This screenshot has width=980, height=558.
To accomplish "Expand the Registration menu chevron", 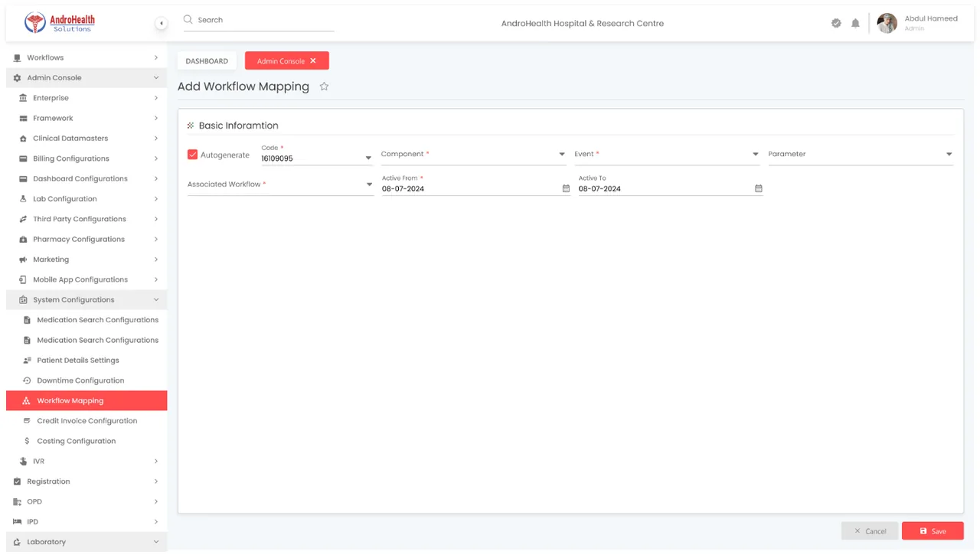I will (156, 481).
